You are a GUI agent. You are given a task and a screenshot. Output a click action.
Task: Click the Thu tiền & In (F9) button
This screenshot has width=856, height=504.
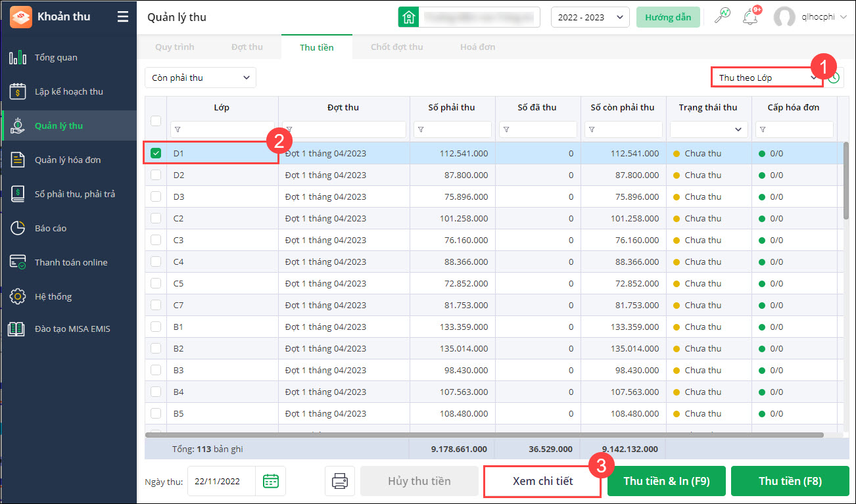(667, 481)
